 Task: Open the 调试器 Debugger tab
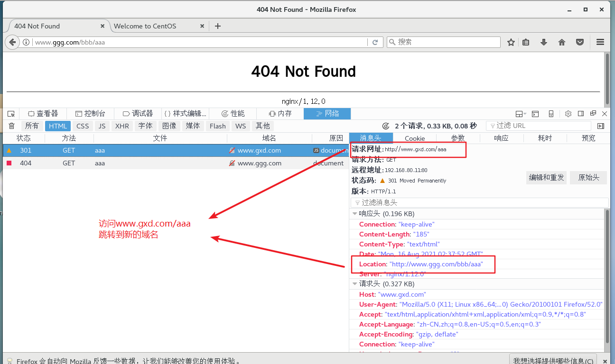(138, 114)
